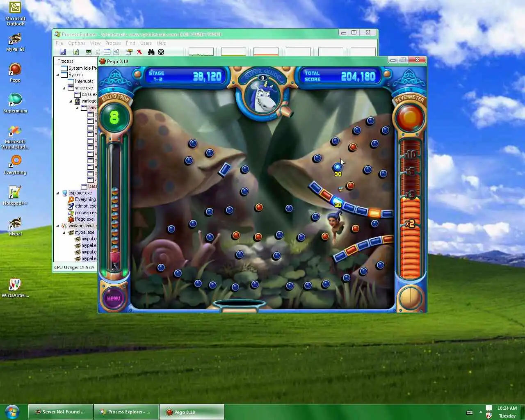Click the glowing orange brick in curved row
The image size is (525, 420).
click(x=374, y=212)
